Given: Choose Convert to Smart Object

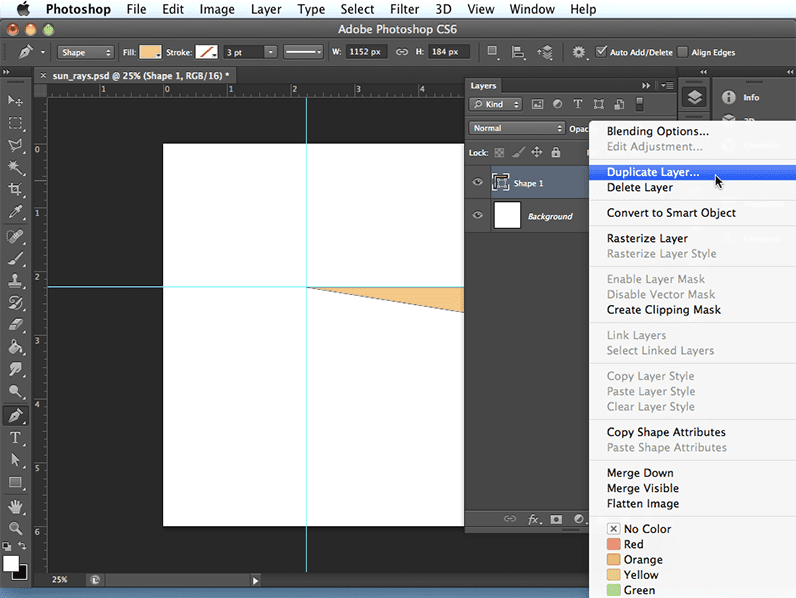Looking at the screenshot, I should point(671,213).
